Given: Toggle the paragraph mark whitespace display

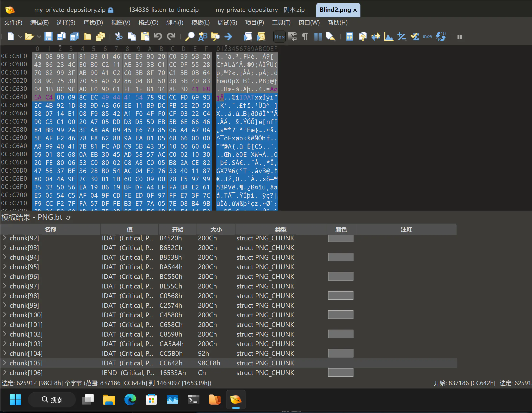Looking at the screenshot, I should [305, 37].
